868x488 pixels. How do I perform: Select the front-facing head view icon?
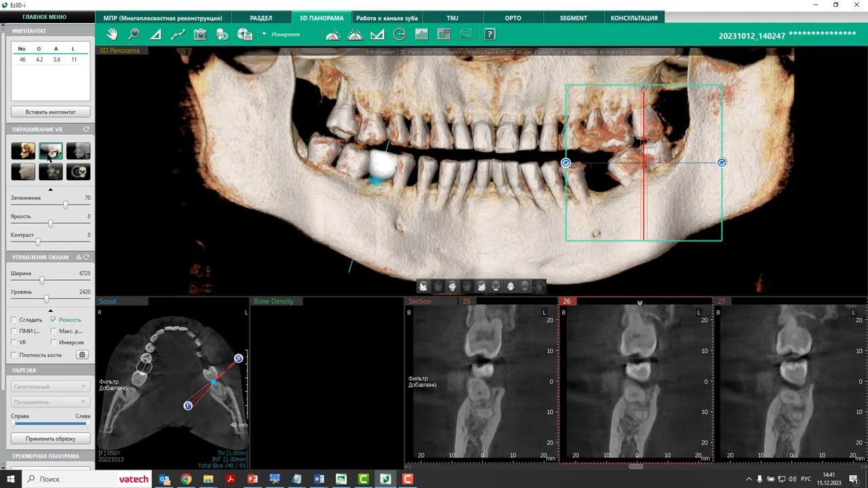coord(452,287)
